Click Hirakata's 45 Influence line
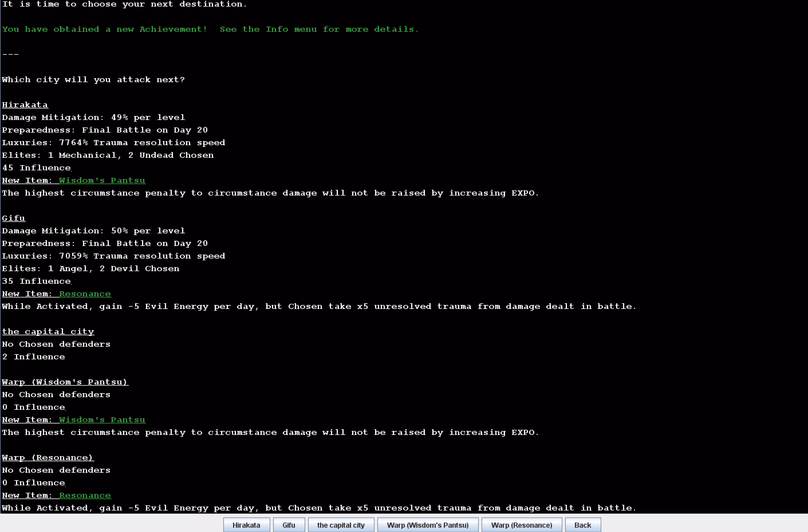 point(36,168)
